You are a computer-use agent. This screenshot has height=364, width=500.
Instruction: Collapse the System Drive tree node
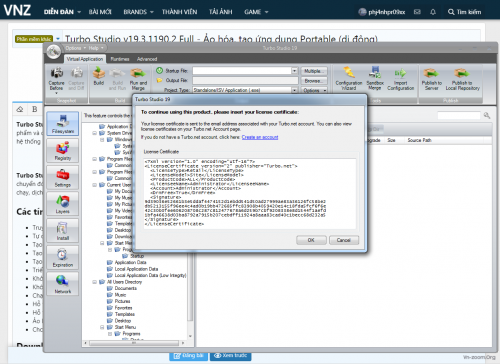(95, 133)
